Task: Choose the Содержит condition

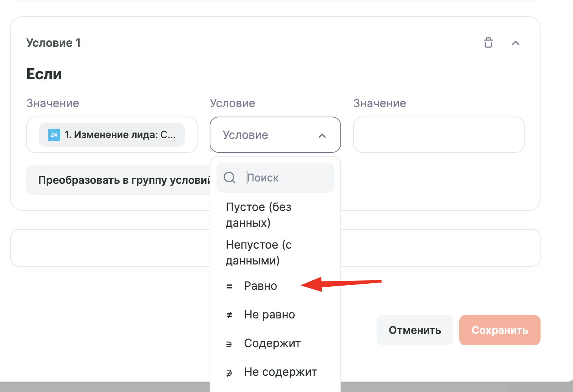Action: pyautogui.click(x=275, y=343)
